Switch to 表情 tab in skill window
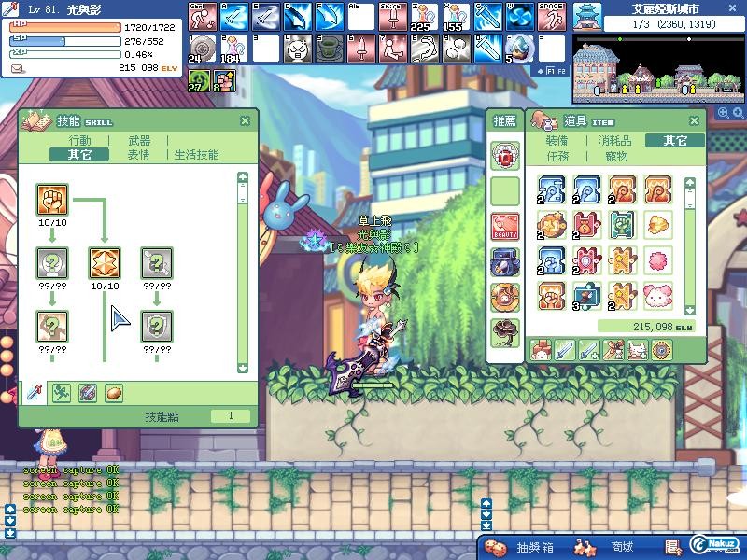 tap(138, 155)
